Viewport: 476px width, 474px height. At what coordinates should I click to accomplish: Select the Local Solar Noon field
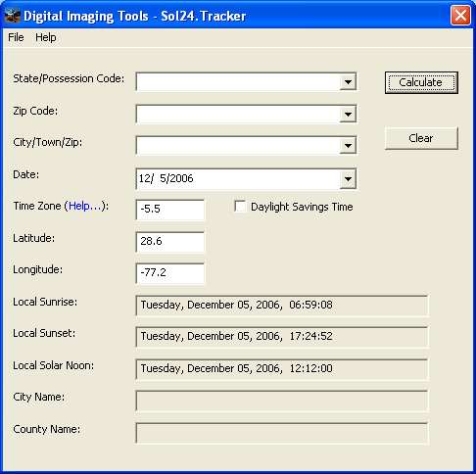282,369
